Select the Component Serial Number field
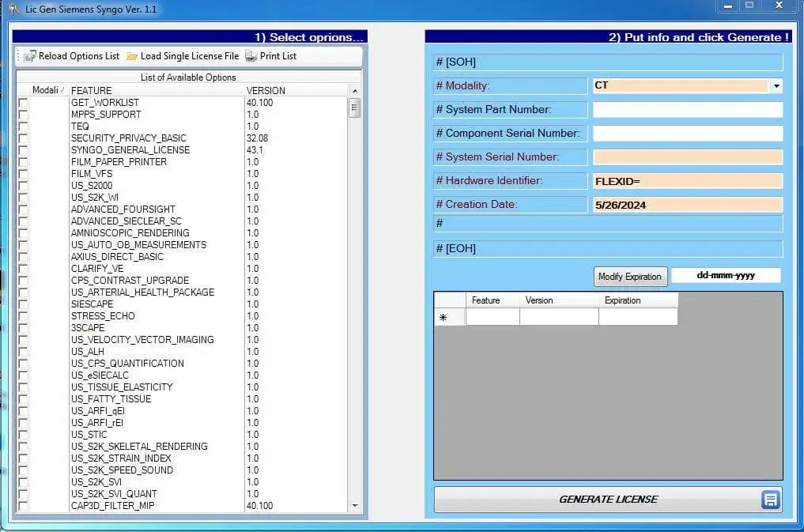Image resolution: width=804 pixels, height=532 pixels. pyautogui.click(x=686, y=133)
